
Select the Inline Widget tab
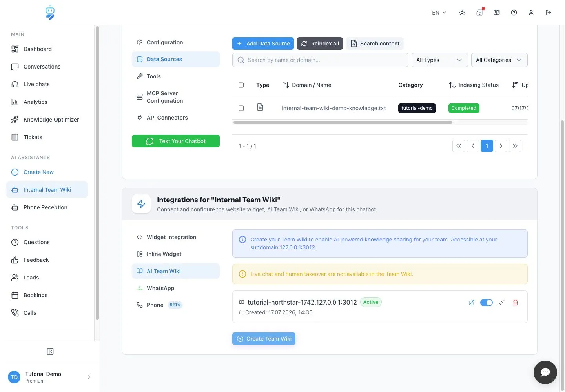point(176,254)
